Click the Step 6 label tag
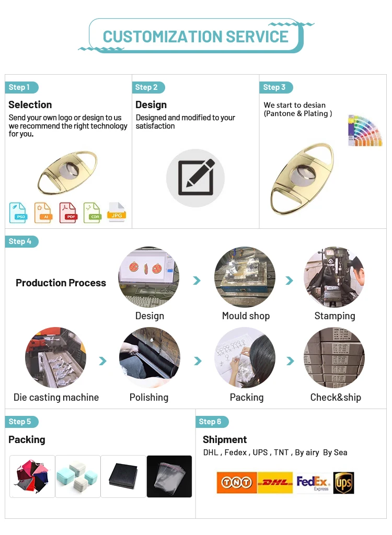392x535 pixels. pyautogui.click(x=211, y=422)
